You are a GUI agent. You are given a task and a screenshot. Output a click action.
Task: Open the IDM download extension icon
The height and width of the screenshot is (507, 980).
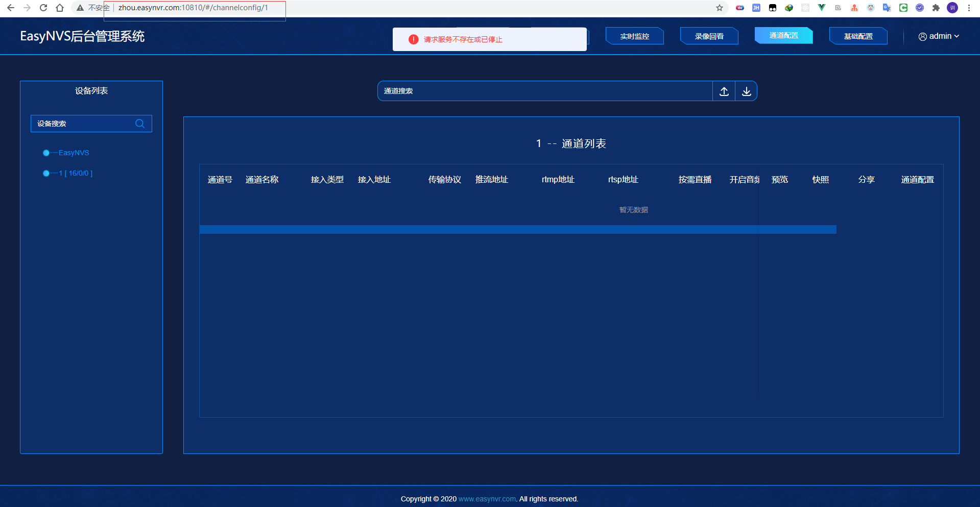pyautogui.click(x=789, y=8)
